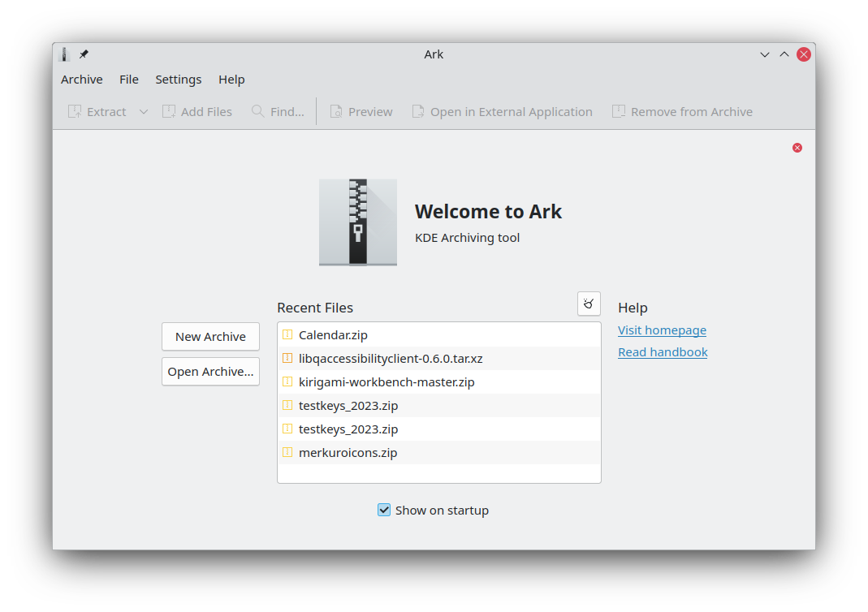Click the Add Files toolbar icon
This screenshot has width=868, height=612.
[x=169, y=112]
